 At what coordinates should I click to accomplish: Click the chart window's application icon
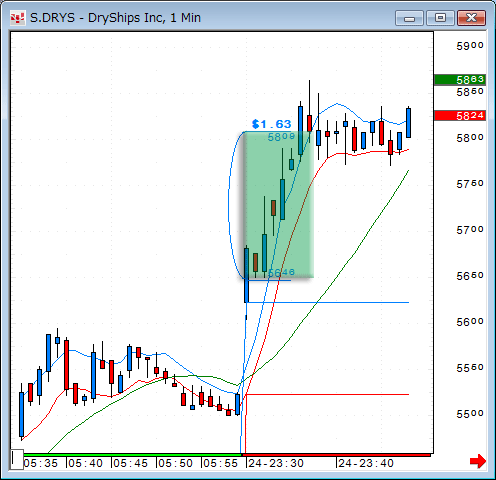click(x=17, y=18)
